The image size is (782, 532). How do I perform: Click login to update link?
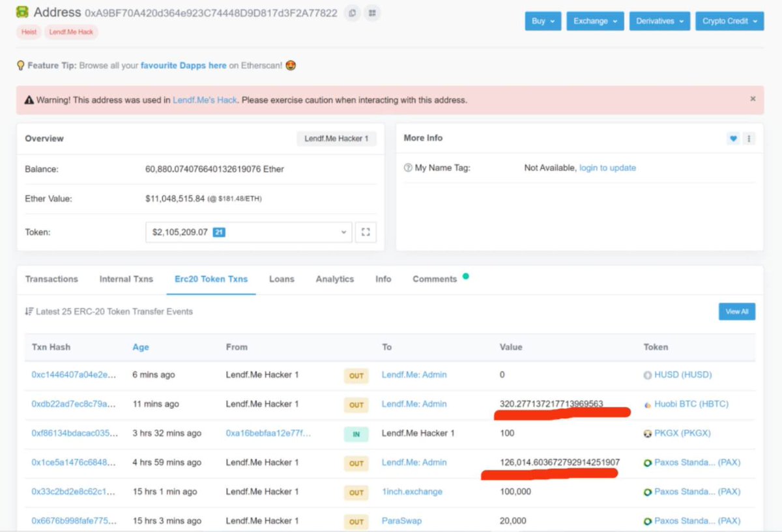[x=607, y=168]
